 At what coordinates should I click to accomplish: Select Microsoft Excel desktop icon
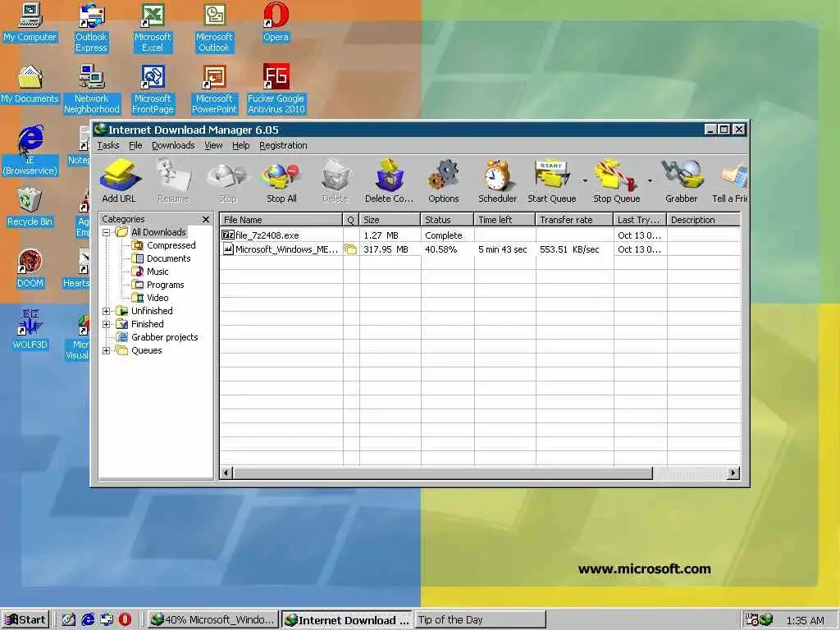pyautogui.click(x=153, y=28)
